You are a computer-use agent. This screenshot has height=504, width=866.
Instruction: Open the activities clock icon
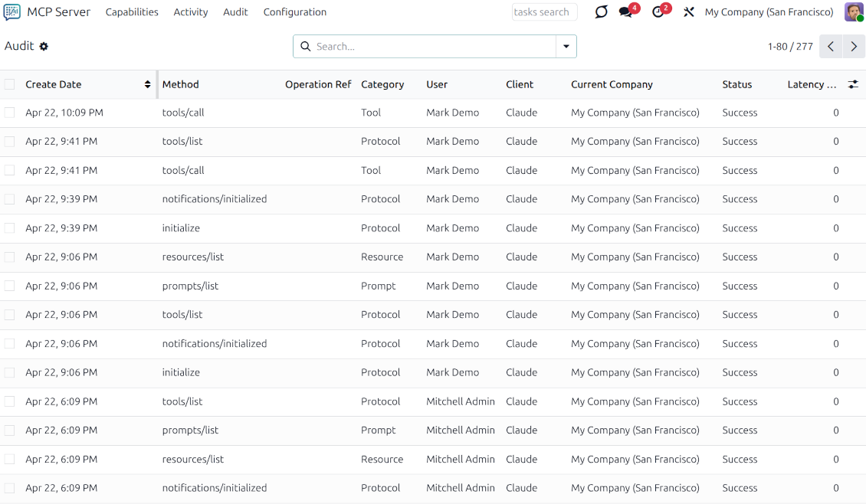click(658, 12)
